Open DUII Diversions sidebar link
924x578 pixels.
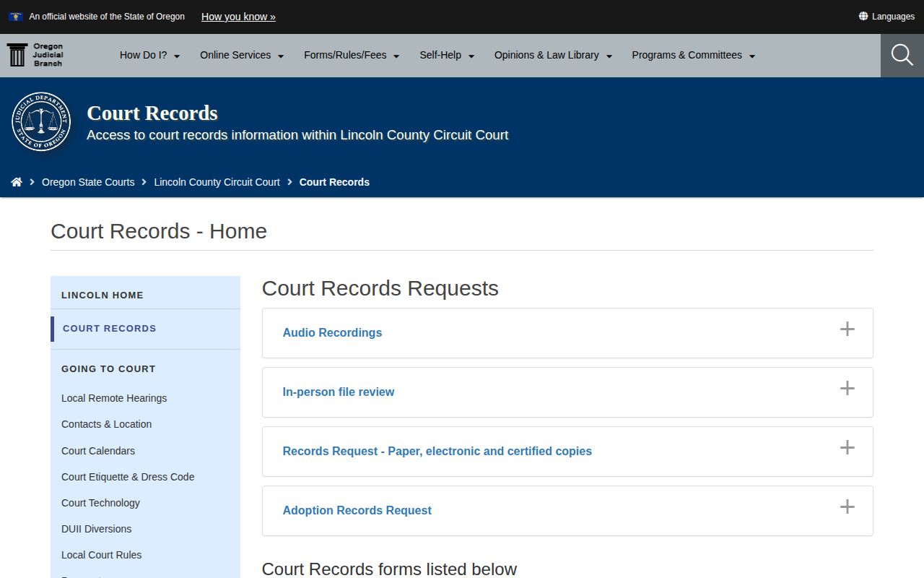point(96,529)
